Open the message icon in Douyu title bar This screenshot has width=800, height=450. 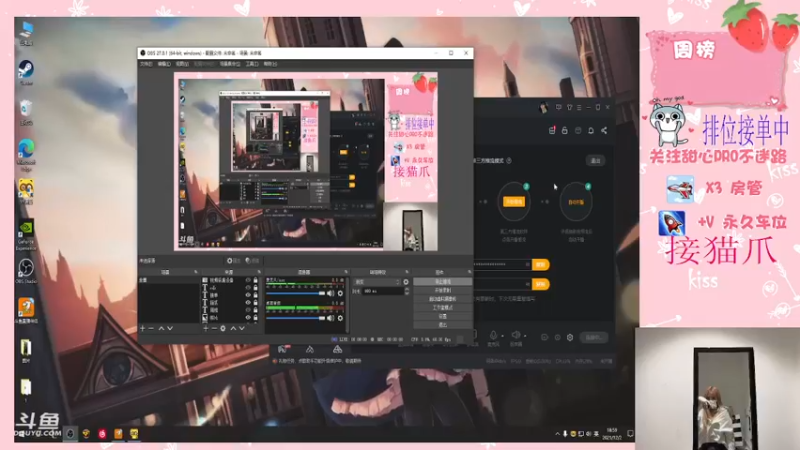click(559, 108)
